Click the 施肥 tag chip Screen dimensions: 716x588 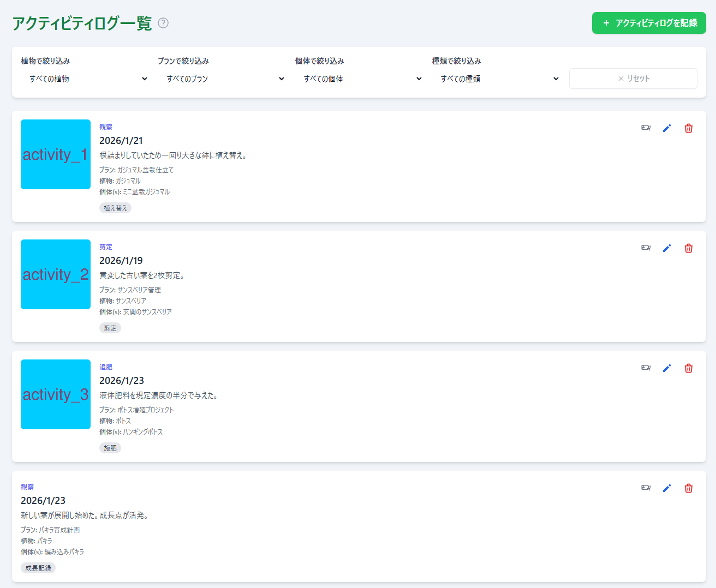110,448
